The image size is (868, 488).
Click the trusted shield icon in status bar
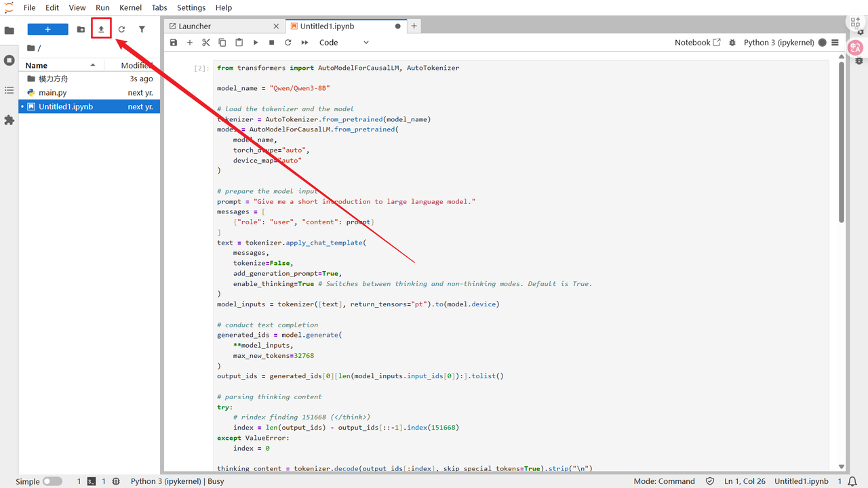pos(710,481)
